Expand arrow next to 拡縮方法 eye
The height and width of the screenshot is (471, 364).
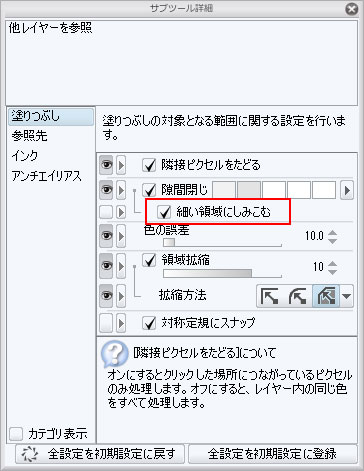tap(121, 296)
